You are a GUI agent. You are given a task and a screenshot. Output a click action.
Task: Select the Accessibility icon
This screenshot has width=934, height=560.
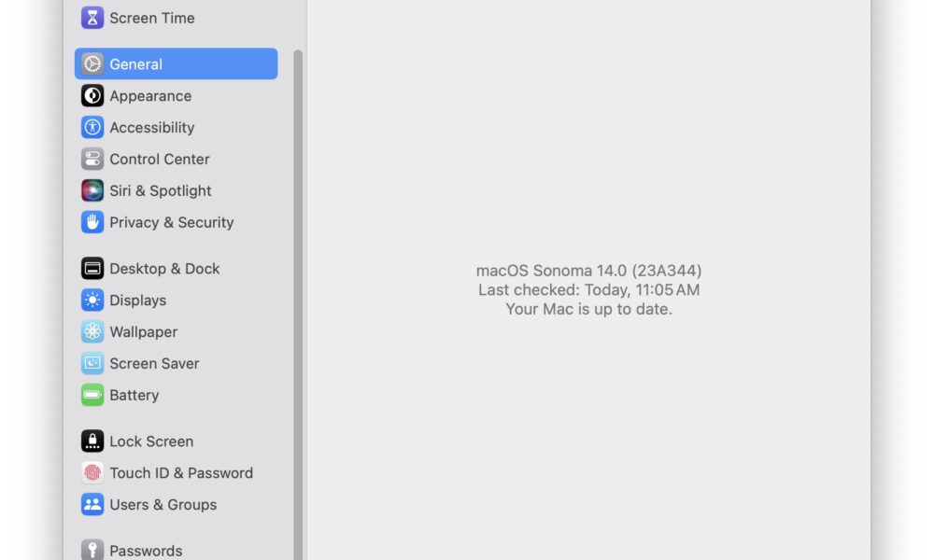coord(92,127)
